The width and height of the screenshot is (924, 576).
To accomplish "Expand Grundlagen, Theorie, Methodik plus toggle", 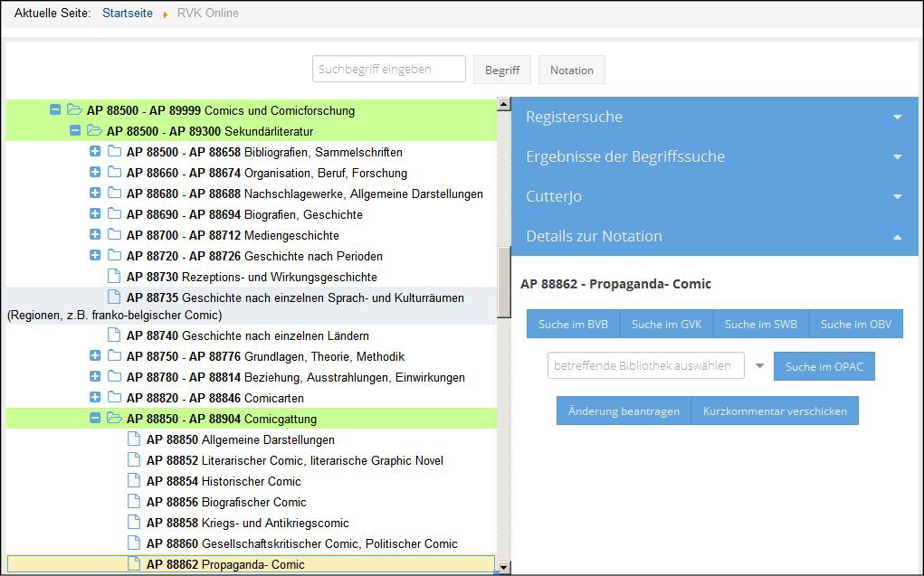I will coord(95,355).
